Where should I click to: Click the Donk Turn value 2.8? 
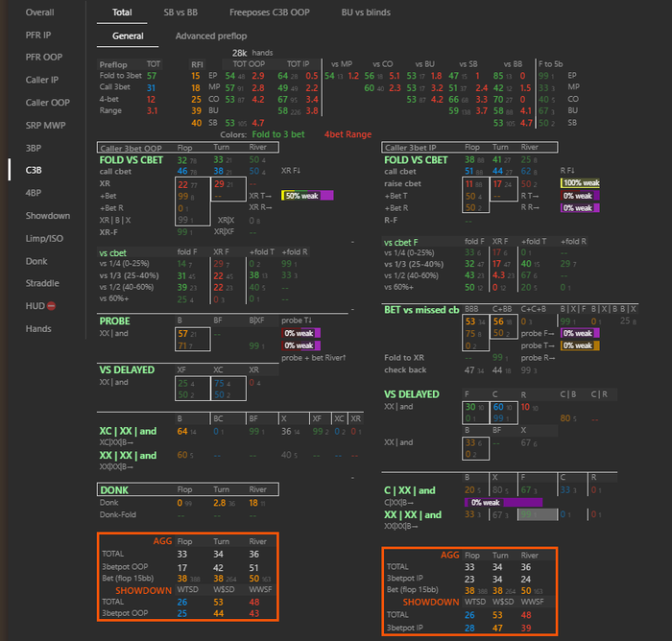click(220, 503)
